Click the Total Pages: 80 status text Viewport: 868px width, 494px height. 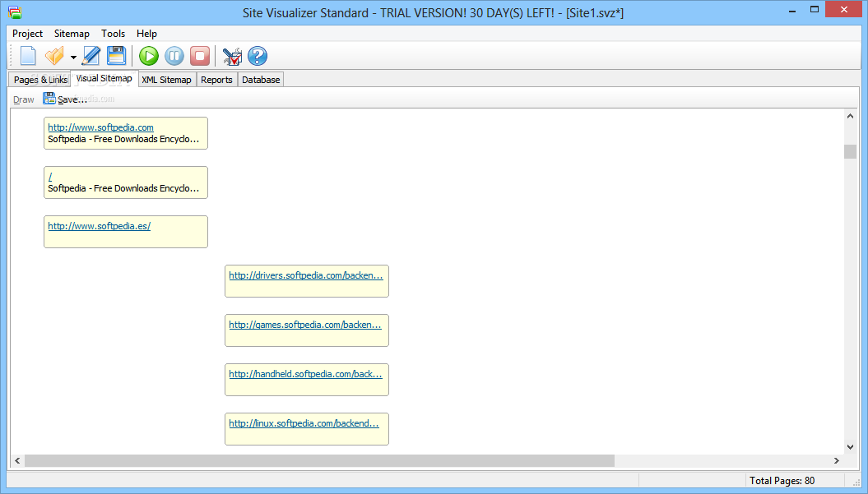pos(782,480)
